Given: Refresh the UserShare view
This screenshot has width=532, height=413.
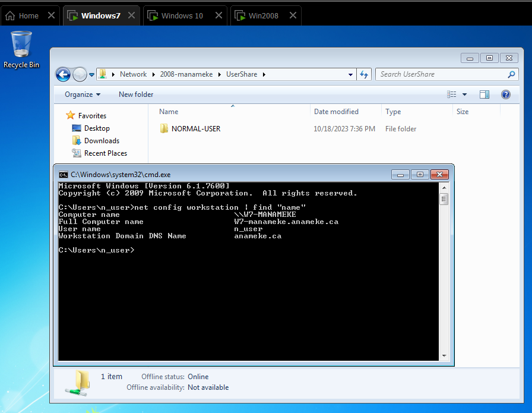Looking at the screenshot, I should click(x=364, y=74).
